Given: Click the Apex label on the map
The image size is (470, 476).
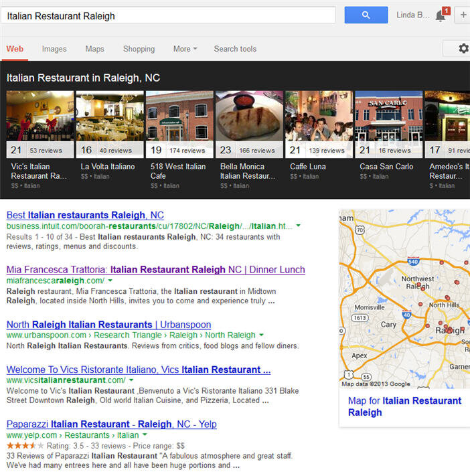Looking at the screenshot, I should [x=360, y=355].
